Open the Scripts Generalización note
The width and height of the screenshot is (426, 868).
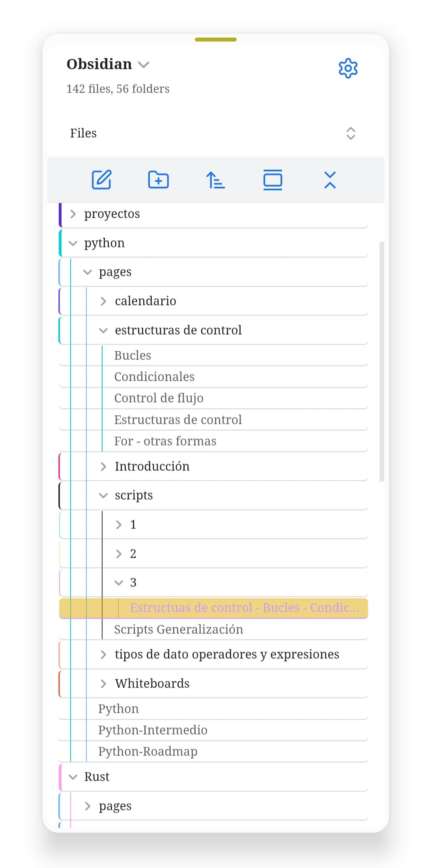[x=179, y=629]
